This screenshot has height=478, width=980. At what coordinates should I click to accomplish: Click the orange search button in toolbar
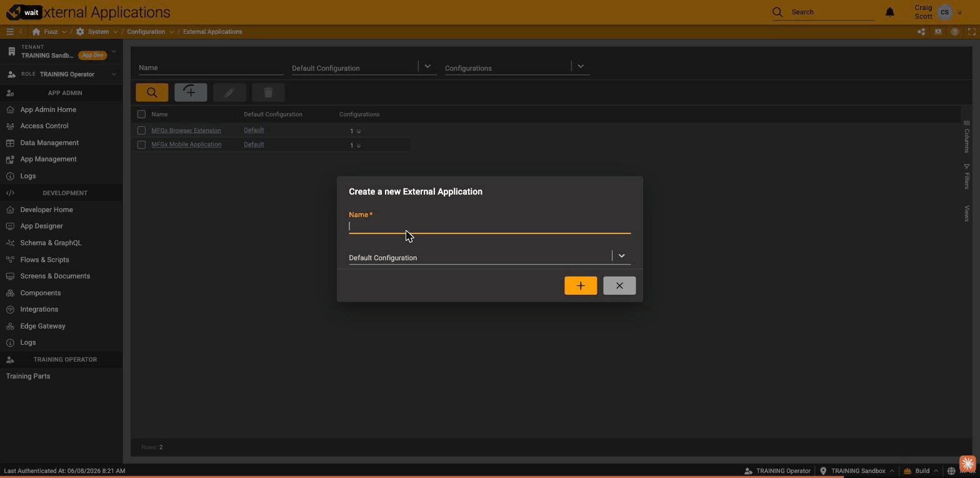(152, 93)
